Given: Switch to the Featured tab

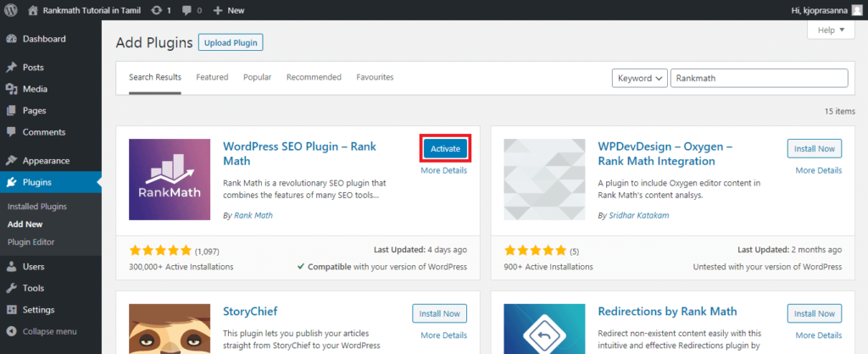Looking at the screenshot, I should (212, 77).
